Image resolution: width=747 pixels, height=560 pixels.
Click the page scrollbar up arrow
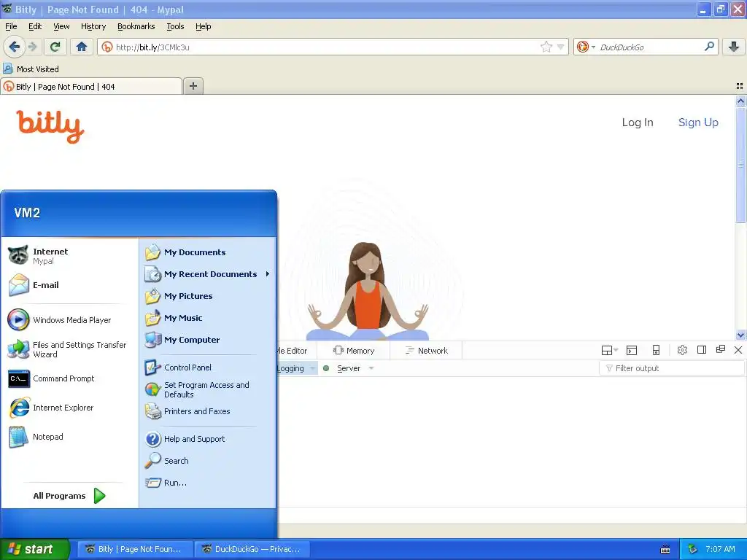740,101
